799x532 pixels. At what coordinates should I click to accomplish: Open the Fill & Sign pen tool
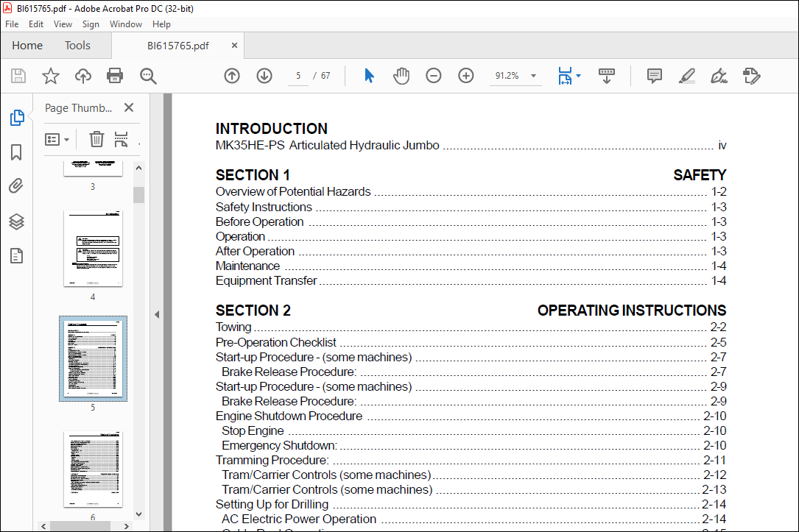(719, 76)
